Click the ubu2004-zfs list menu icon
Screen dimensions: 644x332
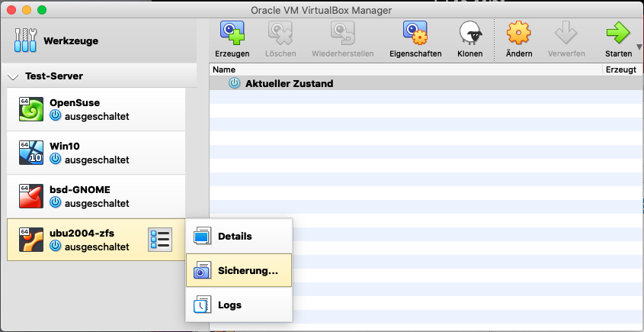click(x=160, y=239)
